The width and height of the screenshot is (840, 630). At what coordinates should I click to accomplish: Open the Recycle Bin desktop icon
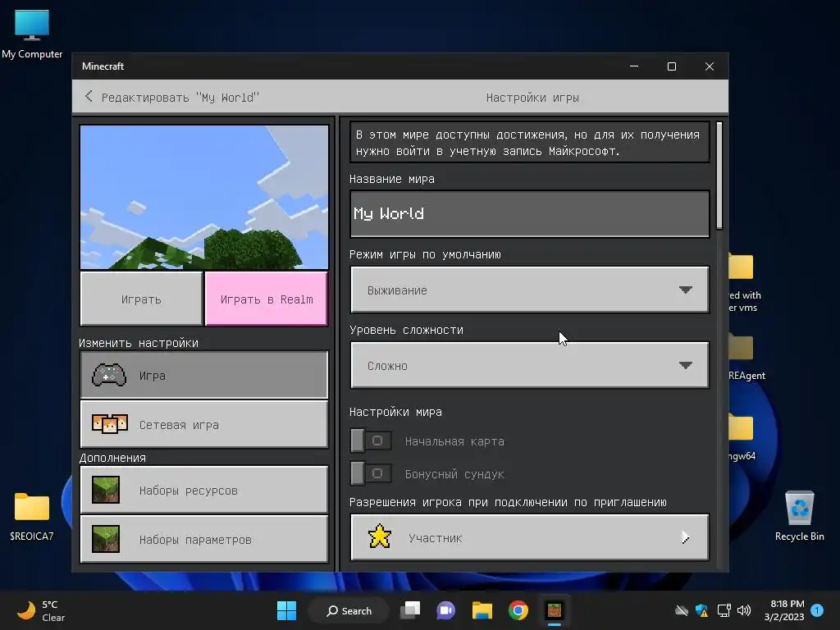(x=799, y=517)
